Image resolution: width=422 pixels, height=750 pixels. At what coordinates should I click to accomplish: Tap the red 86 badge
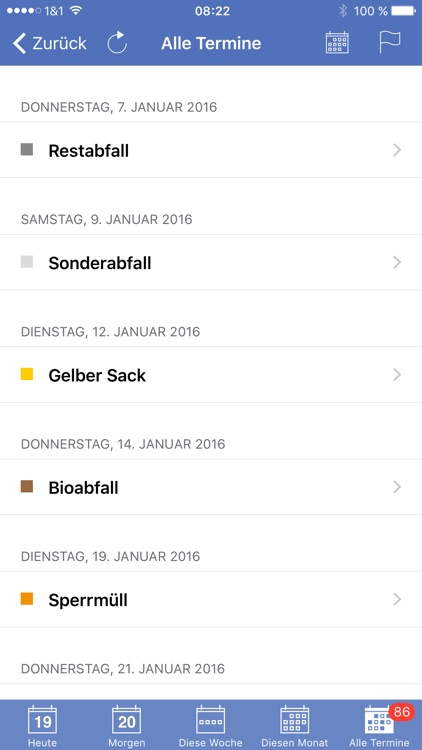(x=401, y=712)
